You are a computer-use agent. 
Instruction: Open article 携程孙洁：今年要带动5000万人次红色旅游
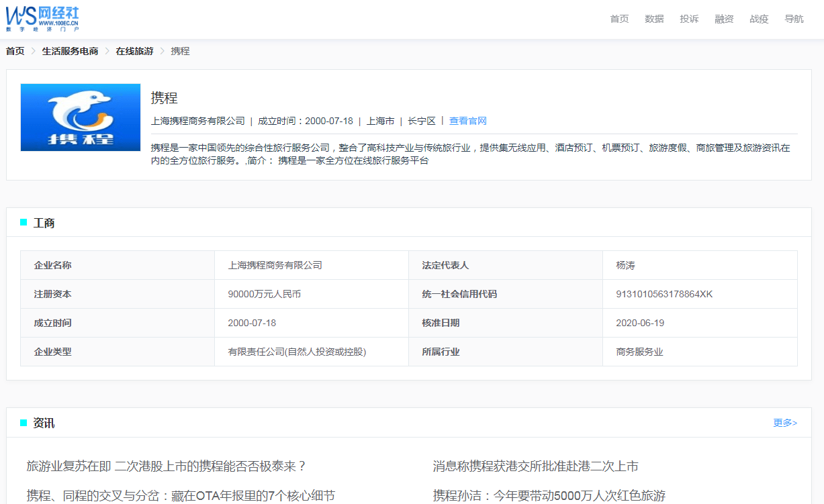point(549,495)
